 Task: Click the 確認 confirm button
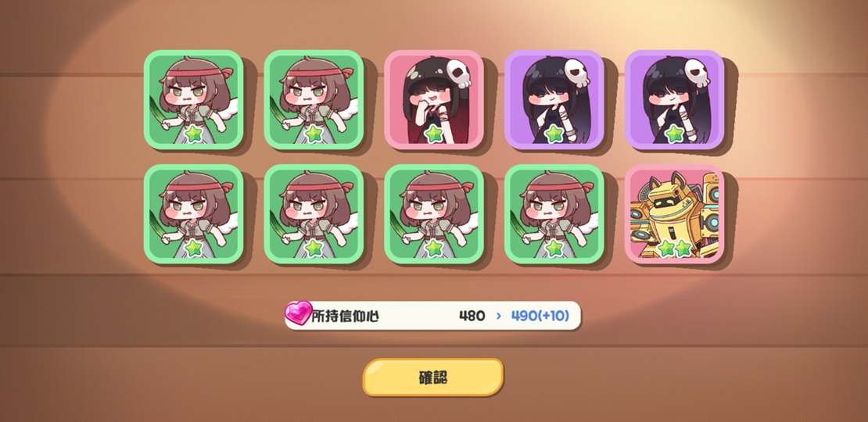tap(433, 377)
